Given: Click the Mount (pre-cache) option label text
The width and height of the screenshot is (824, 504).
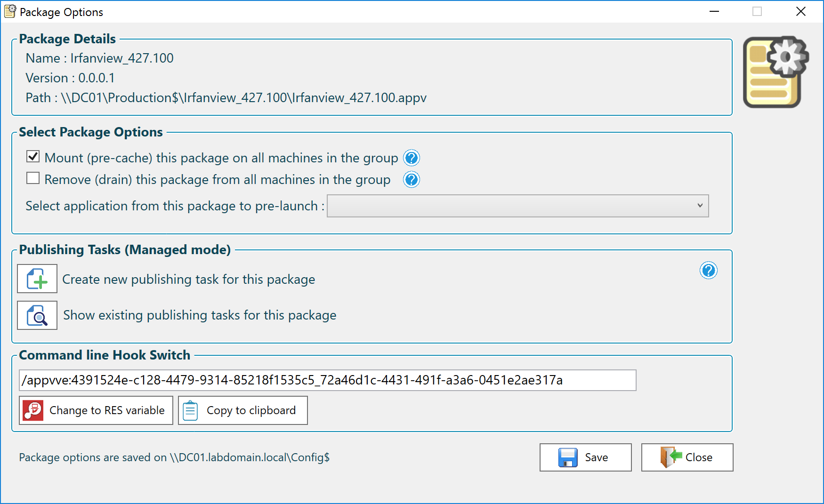Looking at the screenshot, I should (221, 158).
